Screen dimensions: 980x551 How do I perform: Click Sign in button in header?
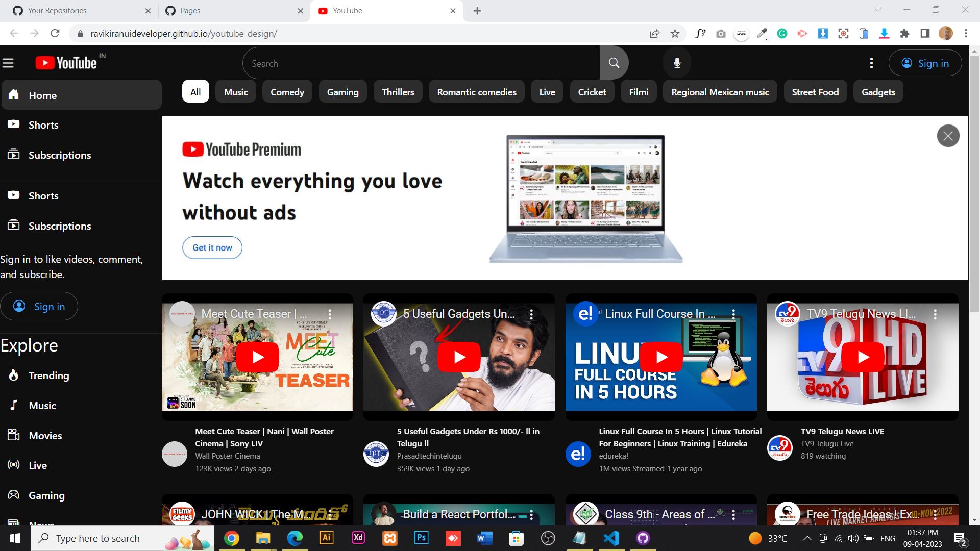[925, 63]
